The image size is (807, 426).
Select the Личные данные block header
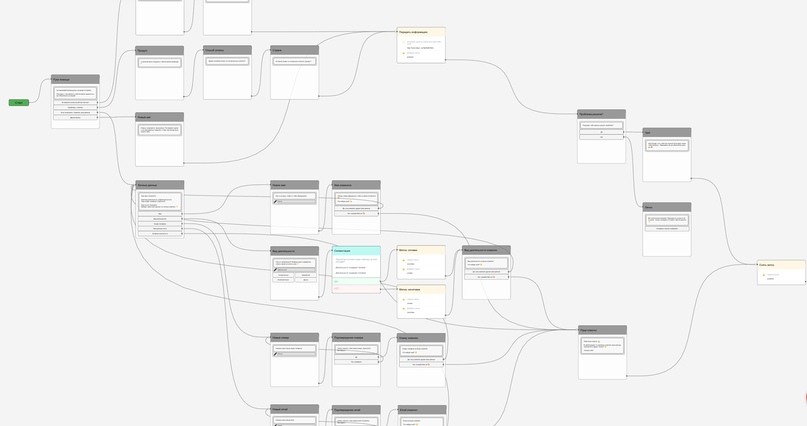[159, 185]
